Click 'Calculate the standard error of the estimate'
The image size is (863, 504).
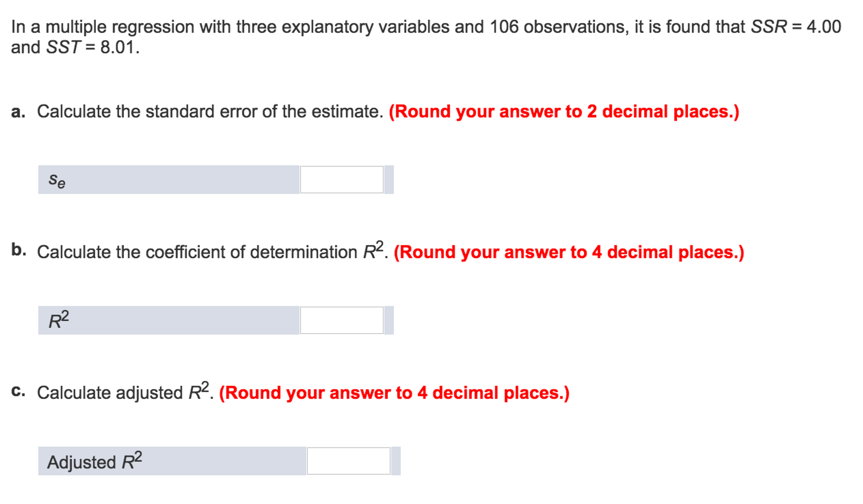click(210, 112)
